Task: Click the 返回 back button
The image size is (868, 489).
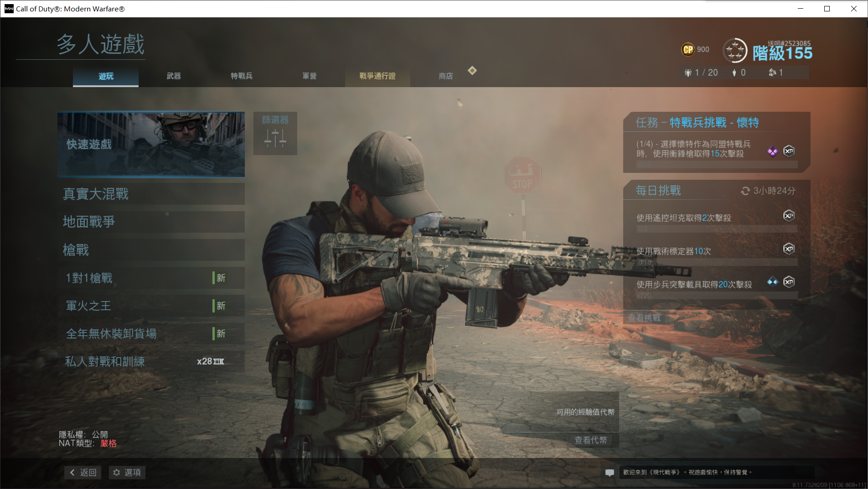Action: [83, 473]
